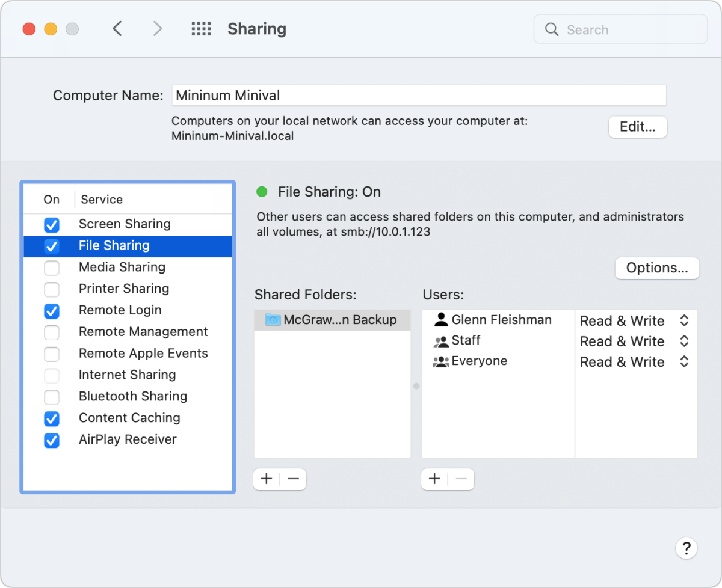722x588 pixels.
Task: Click Edit to change the local hostname
Action: click(x=637, y=127)
